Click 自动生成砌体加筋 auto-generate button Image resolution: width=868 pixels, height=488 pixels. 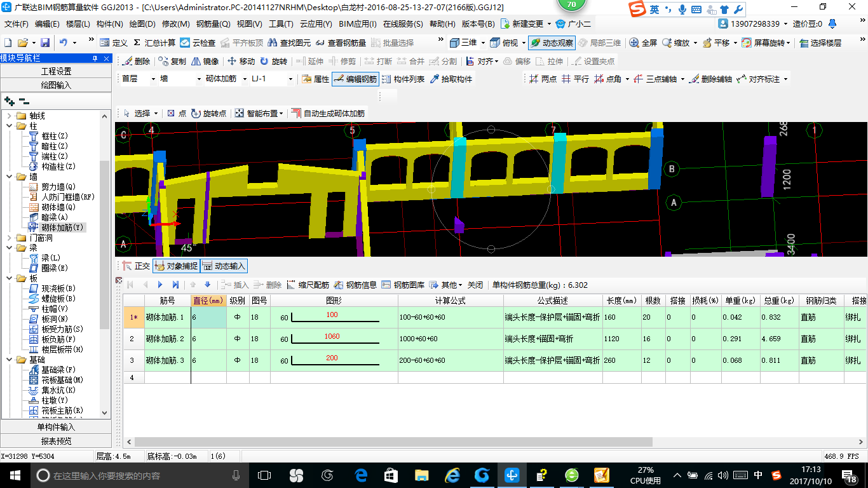click(329, 113)
